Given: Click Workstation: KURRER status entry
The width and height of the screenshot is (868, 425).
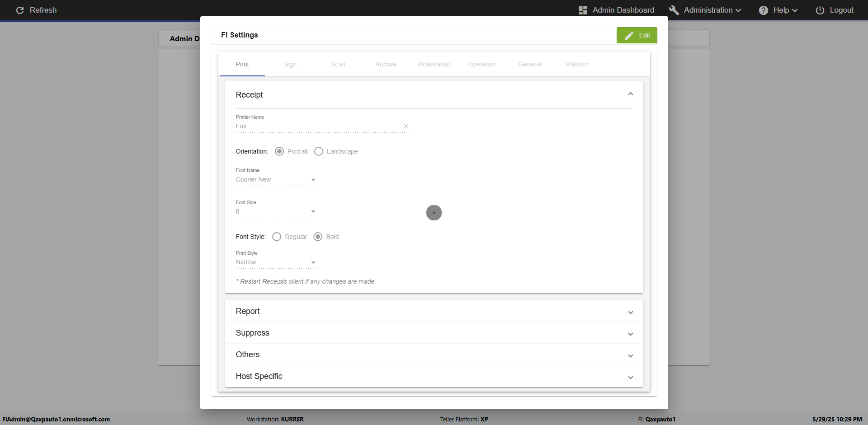Looking at the screenshot, I should click(x=275, y=419).
